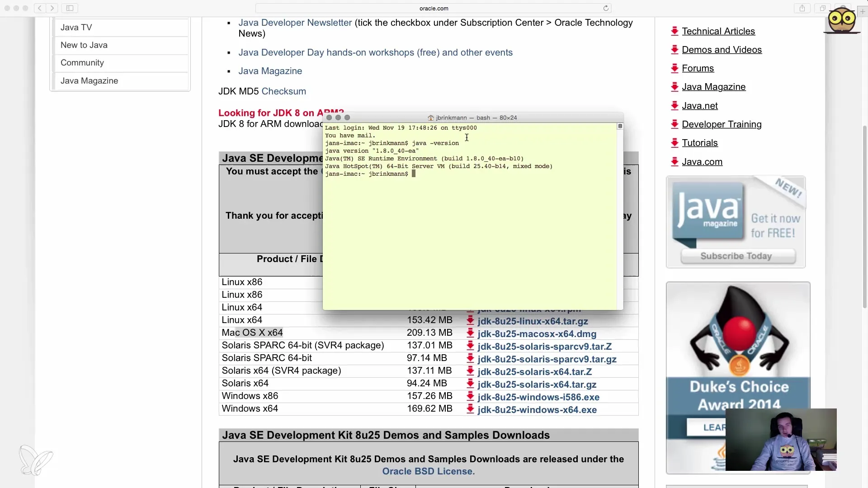Click red arrow beside sidebar Java Magazine link
The width and height of the screenshot is (868, 488).
[675, 86]
